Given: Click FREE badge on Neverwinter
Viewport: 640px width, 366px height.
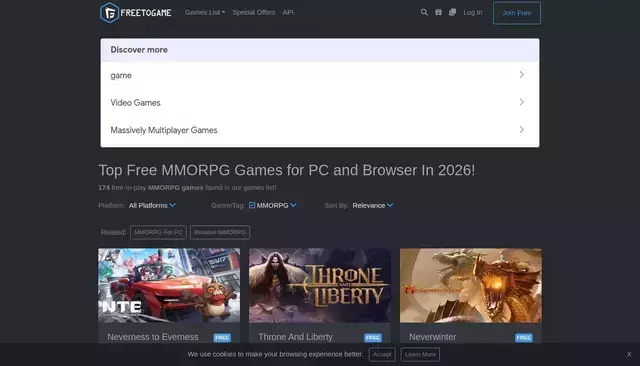Looking at the screenshot, I should tap(524, 337).
